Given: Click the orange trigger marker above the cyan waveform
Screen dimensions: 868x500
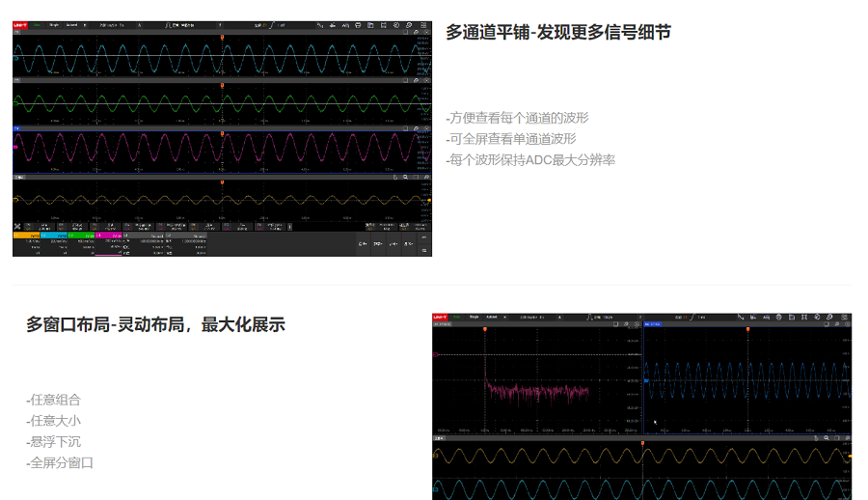Looking at the screenshot, I should [x=222, y=38].
